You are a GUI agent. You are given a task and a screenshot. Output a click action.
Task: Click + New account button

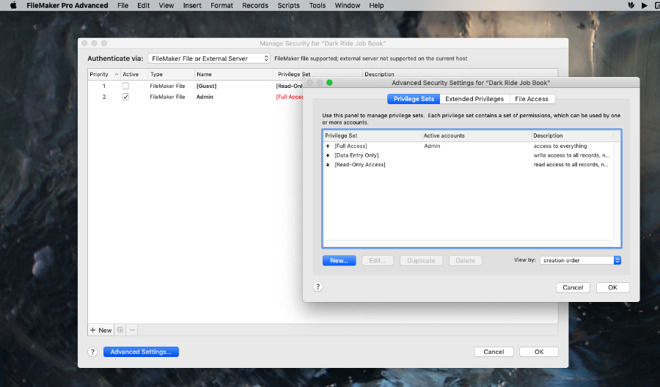tap(101, 330)
